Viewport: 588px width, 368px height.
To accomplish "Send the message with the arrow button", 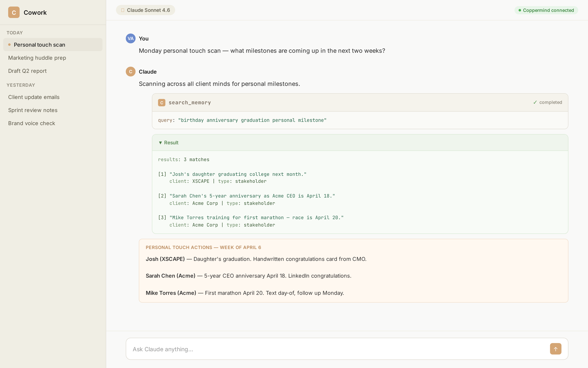I will (x=556, y=349).
